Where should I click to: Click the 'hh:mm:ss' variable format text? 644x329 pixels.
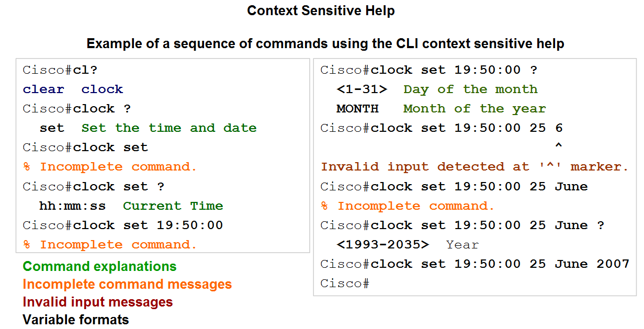point(73,206)
